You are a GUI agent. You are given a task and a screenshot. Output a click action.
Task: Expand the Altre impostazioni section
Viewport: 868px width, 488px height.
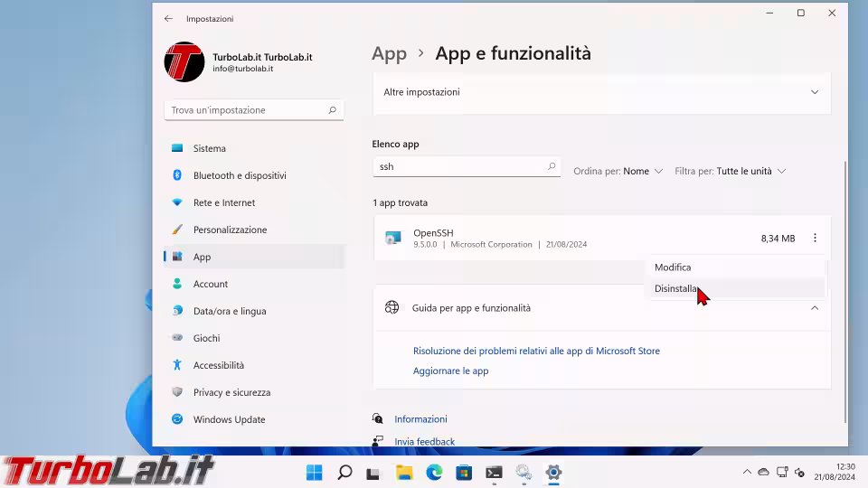point(814,92)
